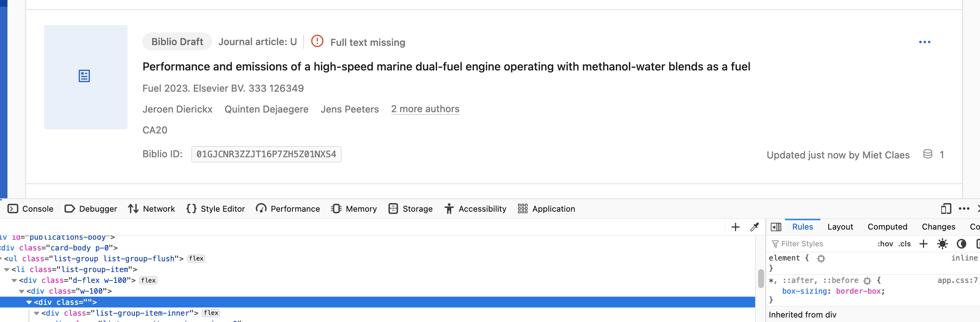
Task: Click the document thumbnail icon of the publication
Action: click(84, 76)
